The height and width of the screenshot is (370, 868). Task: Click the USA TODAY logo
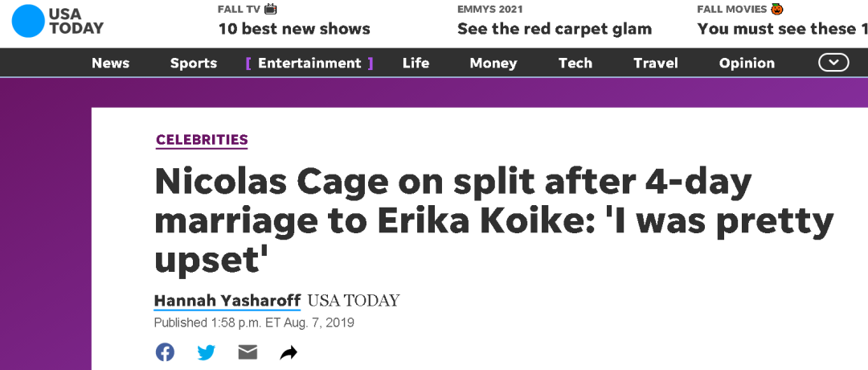click(x=58, y=21)
